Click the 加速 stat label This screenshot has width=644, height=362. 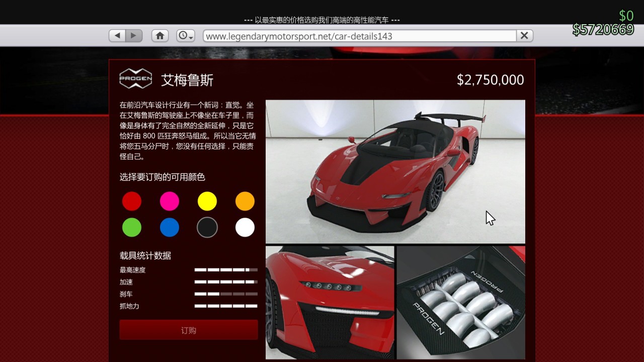(126, 282)
